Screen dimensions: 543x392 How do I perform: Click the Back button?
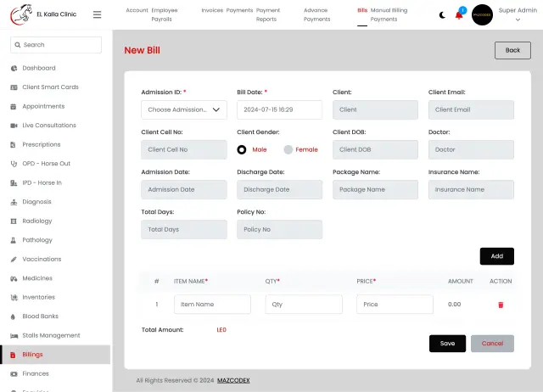(512, 51)
